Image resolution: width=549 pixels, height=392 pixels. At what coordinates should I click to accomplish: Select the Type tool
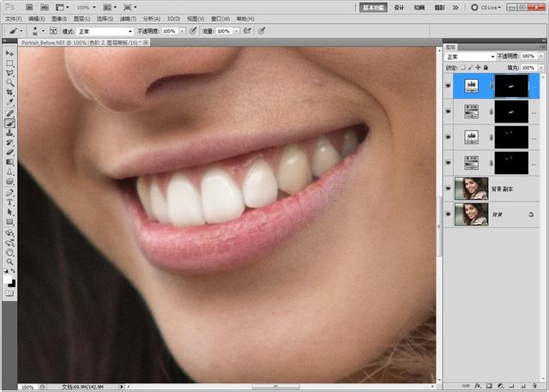click(x=9, y=202)
